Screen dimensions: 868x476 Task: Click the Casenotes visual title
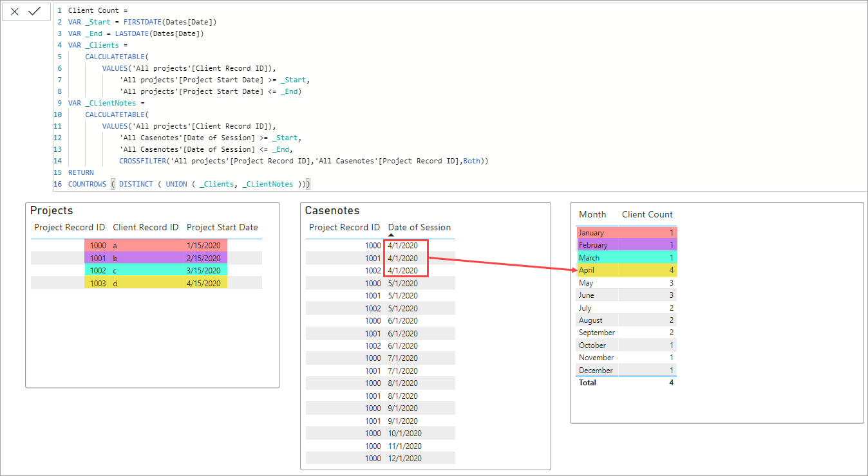pyautogui.click(x=332, y=210)
